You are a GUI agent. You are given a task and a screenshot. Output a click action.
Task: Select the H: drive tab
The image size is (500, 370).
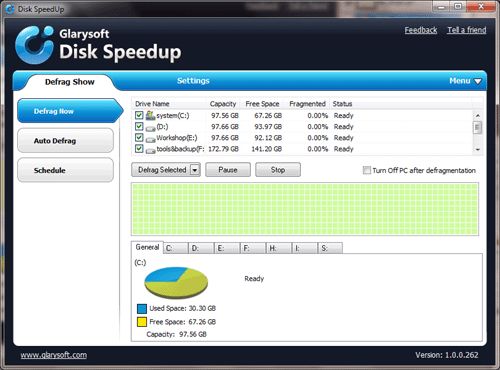point(279,248)
